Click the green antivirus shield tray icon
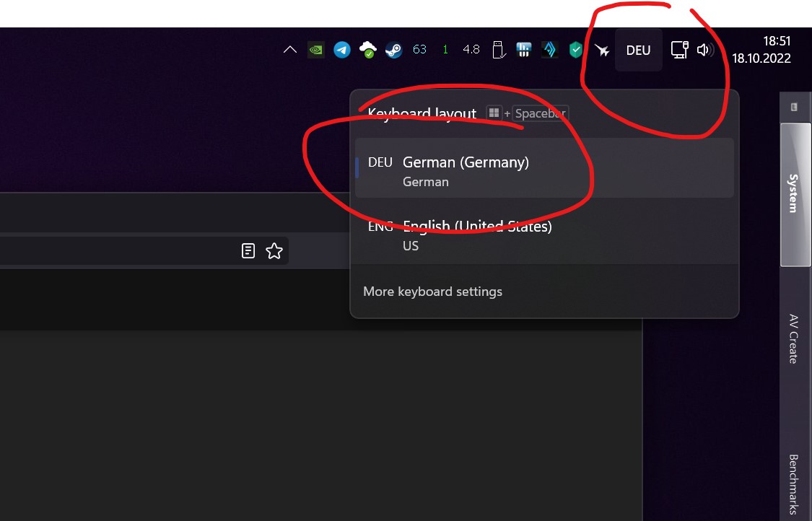The width and height of the screenshot is (812, 521). (575, 49)
